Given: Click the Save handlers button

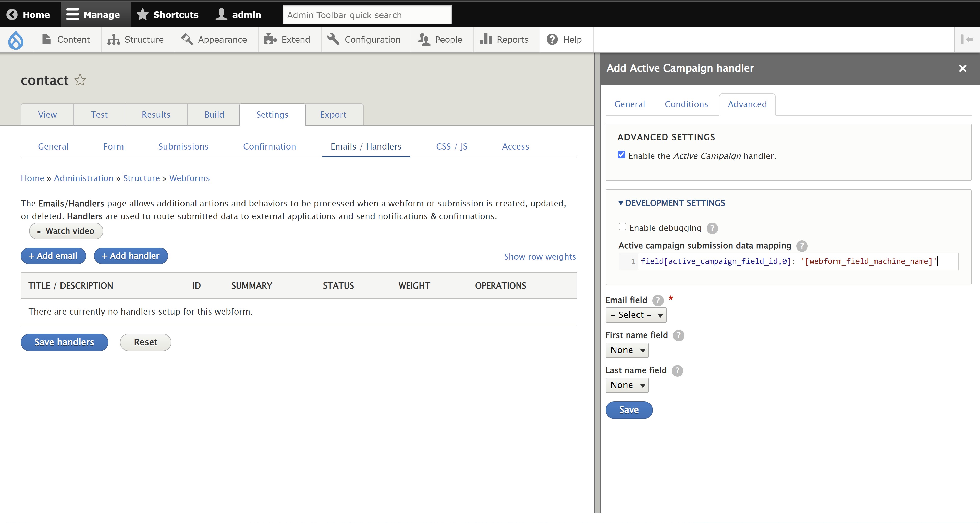Looking at the screenshot, I should pos(64,342).
